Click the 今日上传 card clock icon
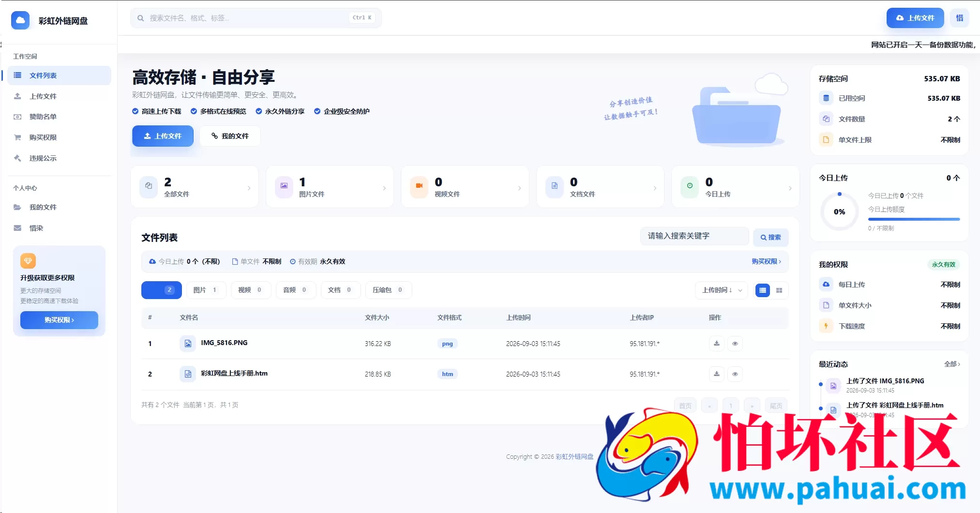 pyautogui.click(x=690, y=186)
